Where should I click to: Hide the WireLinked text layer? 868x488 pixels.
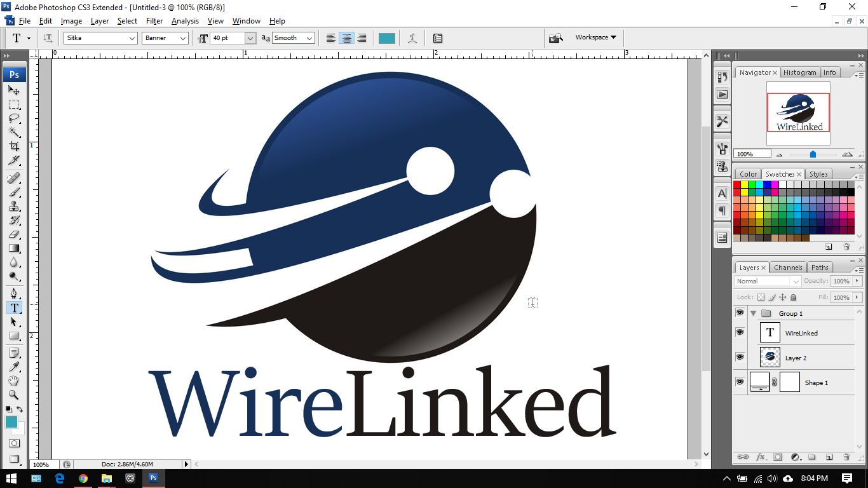pos(740,332)
